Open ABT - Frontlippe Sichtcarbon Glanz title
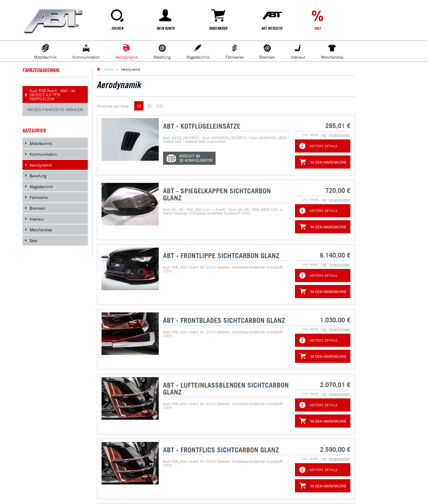This screenshot has width=428, height=504. click(x=221, y=256)
